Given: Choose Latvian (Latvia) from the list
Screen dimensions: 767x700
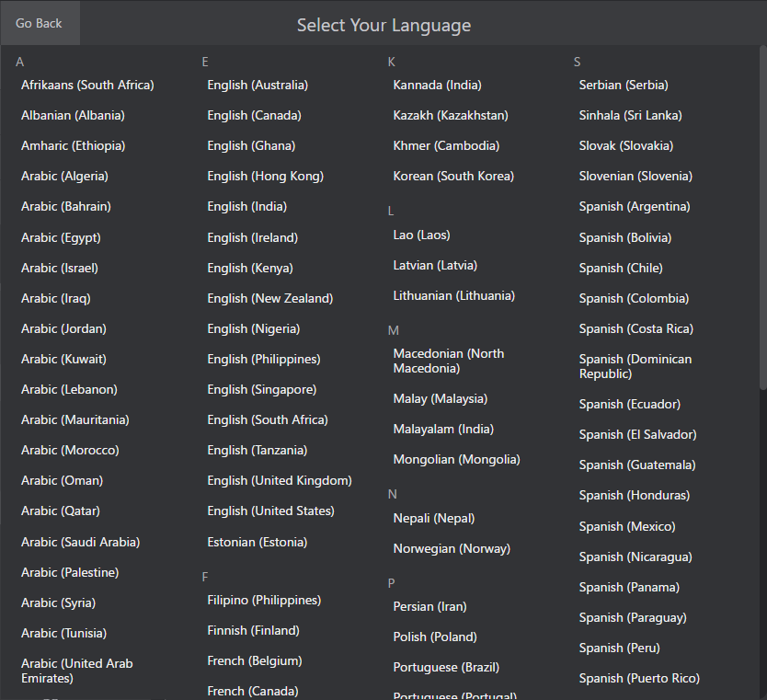Looking at the screenshot, I should [433, 265].
